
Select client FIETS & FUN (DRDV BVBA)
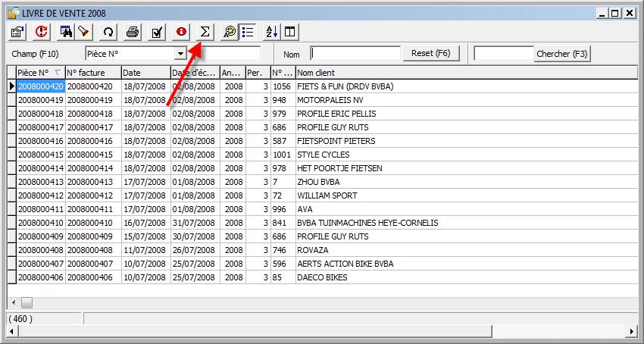coord(345,86)
